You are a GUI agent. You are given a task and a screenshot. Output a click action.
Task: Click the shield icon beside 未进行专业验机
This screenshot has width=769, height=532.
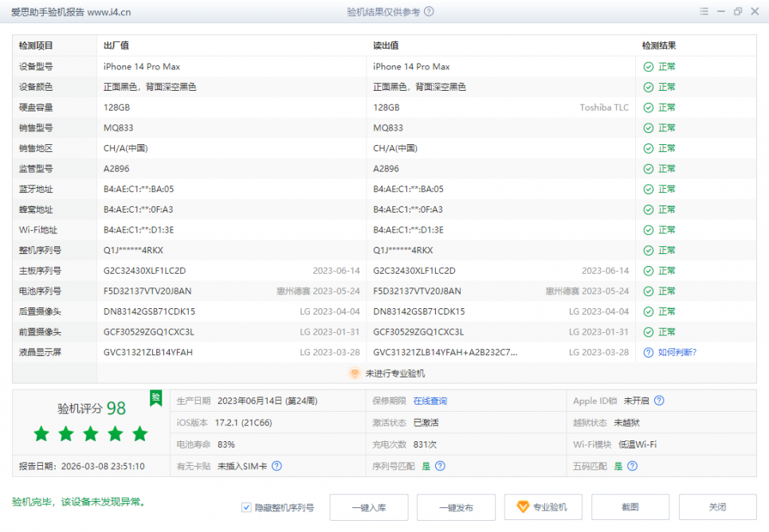(x=355, y=373)
